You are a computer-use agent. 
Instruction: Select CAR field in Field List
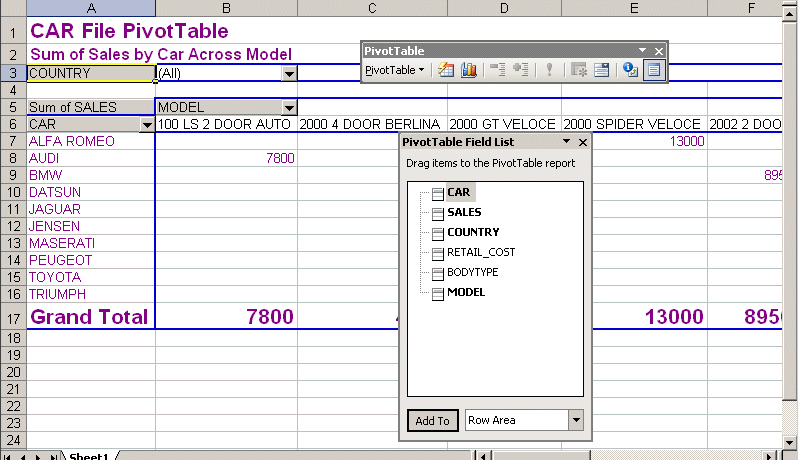click(x=459, y=192)
